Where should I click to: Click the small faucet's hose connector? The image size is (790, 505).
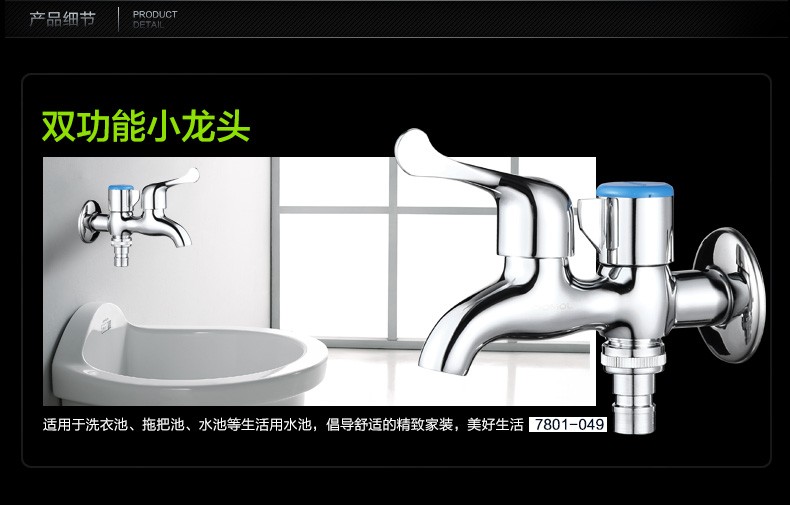click(121, 250)
